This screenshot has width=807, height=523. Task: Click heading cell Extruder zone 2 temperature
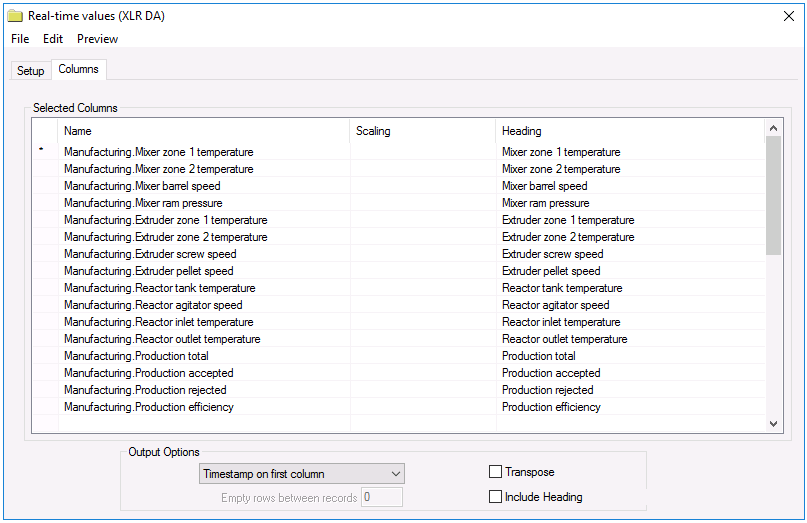630,237
